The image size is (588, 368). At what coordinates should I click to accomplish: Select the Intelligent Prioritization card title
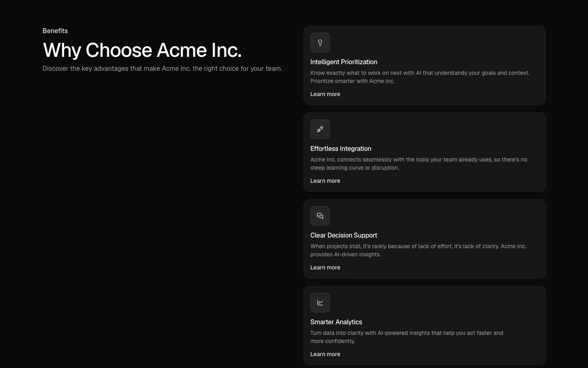click(x=344, y=62)
